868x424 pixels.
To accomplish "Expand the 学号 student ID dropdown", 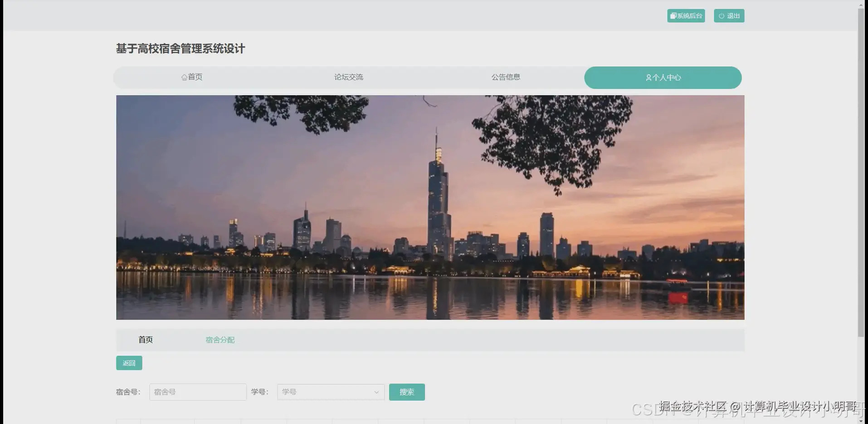I will click(331, 392).
